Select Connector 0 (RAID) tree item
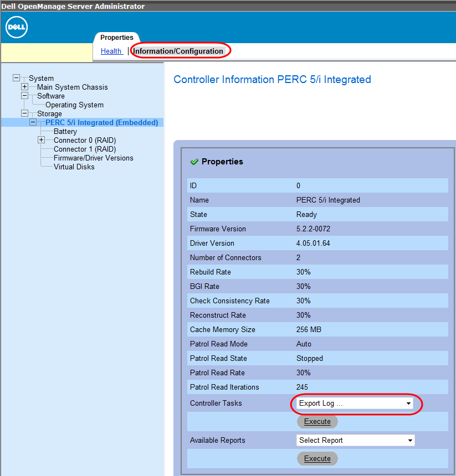The width and height of the screenshot is (456, 476). pos(85,140)
